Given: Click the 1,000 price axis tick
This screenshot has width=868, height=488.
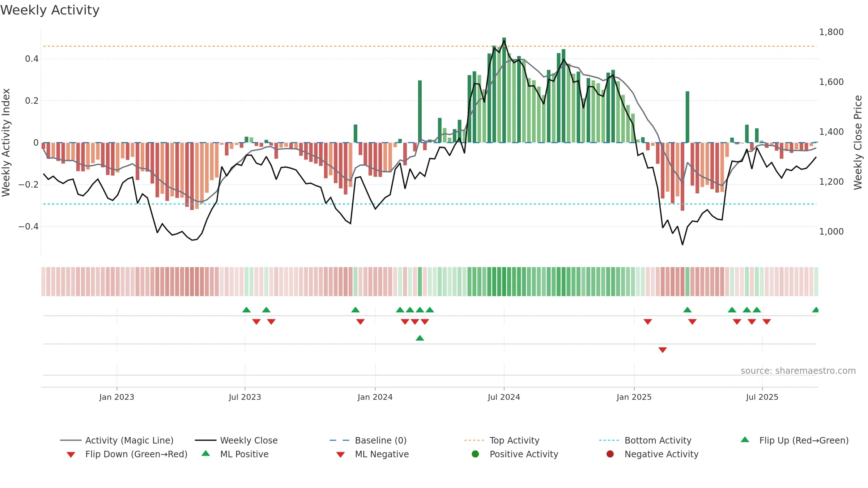Looking at the screenshot, I should (831, 232).
